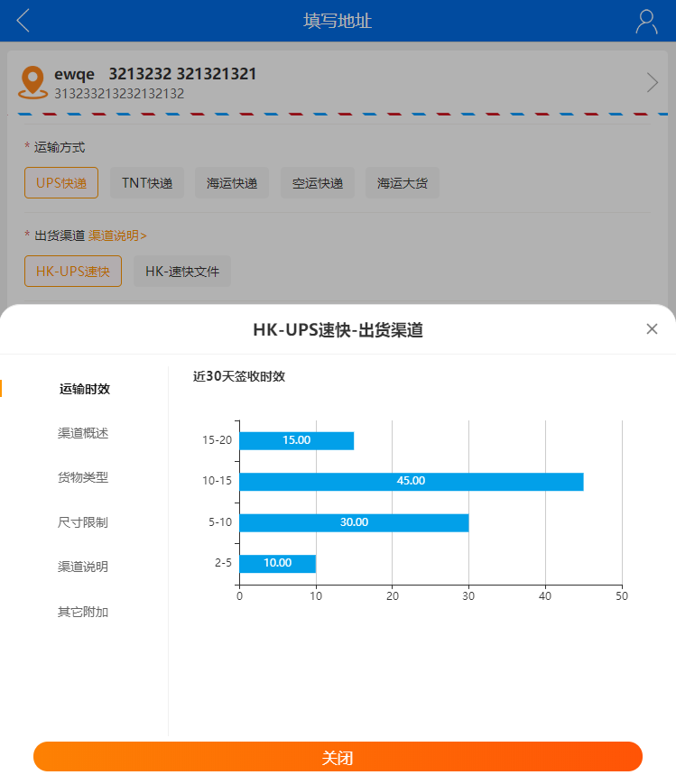This screenshot has height=784, width=676.
Task: Close the channel popup with X icon
Action: 652,329
